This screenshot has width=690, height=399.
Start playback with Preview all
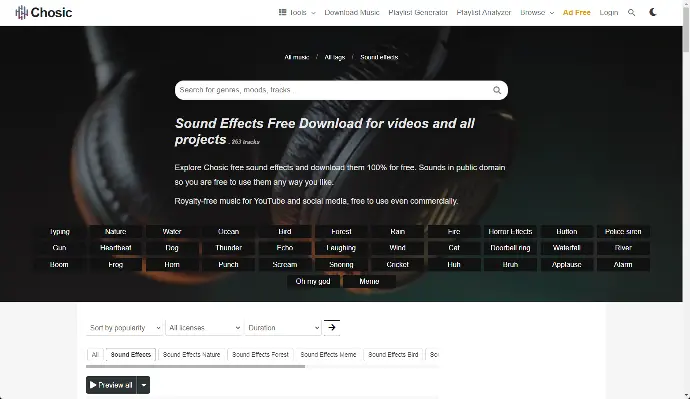pos(111,385)
